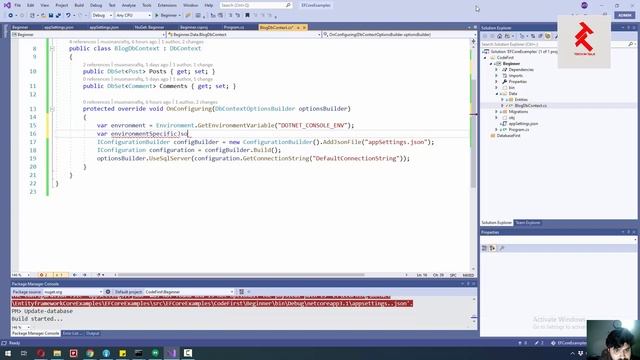Image resolution: width=640 pixels, height=360 pixels.
Task: Click the Save toolbar icon
Action: point(51,16)
